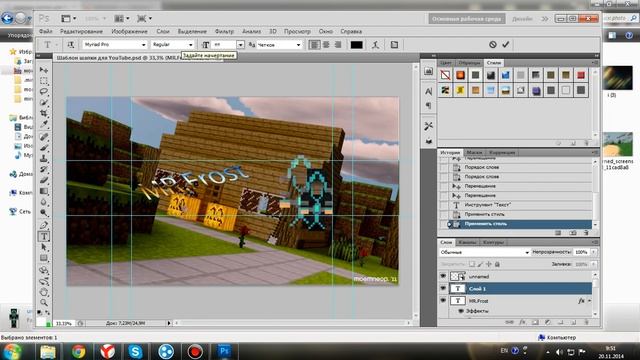The width and height of the screenshot is (640, 360).
Task: Select the Rectangular Marquee tool
Action: [44, 80]
